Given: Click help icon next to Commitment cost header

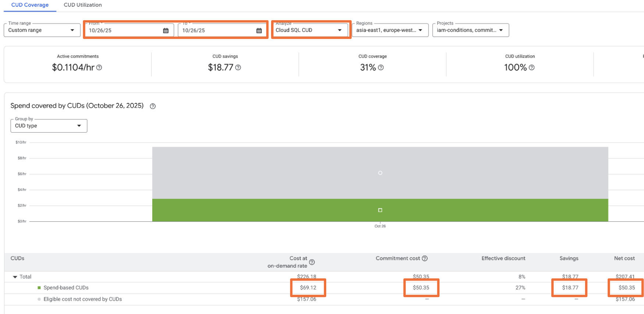Looking at the screenshot, I should (425, 258).
